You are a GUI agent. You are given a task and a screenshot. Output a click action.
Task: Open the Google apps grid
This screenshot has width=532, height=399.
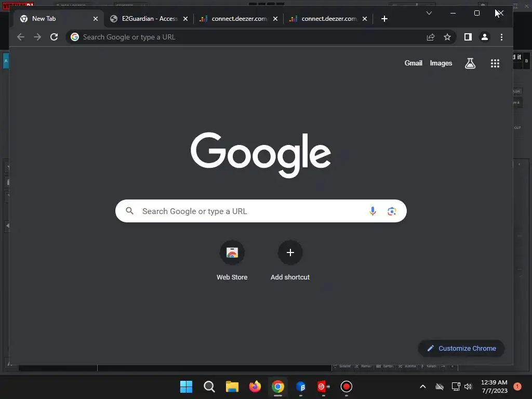point(495,63)
